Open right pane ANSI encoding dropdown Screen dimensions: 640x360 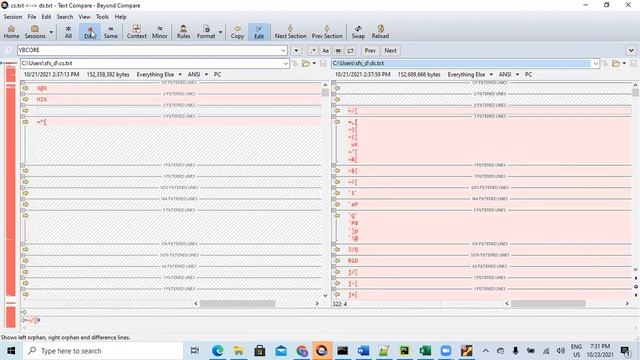(509, 74)
